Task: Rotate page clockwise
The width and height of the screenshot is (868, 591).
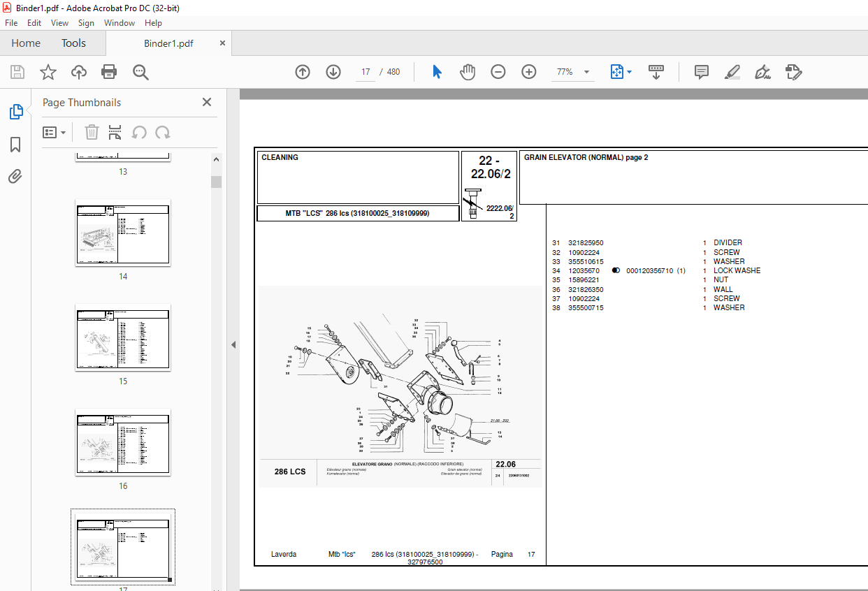Action: coord(163,133)
